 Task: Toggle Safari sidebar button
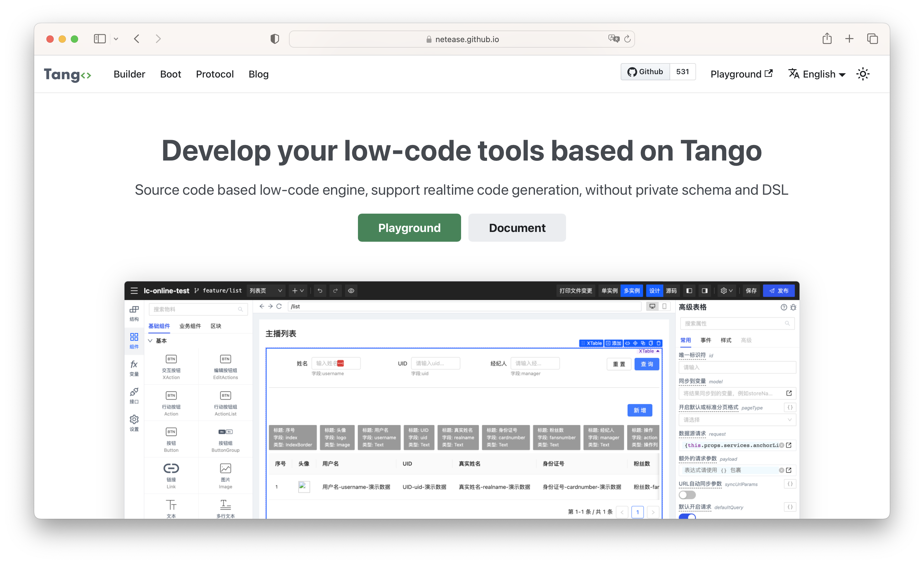pos(100,39)
